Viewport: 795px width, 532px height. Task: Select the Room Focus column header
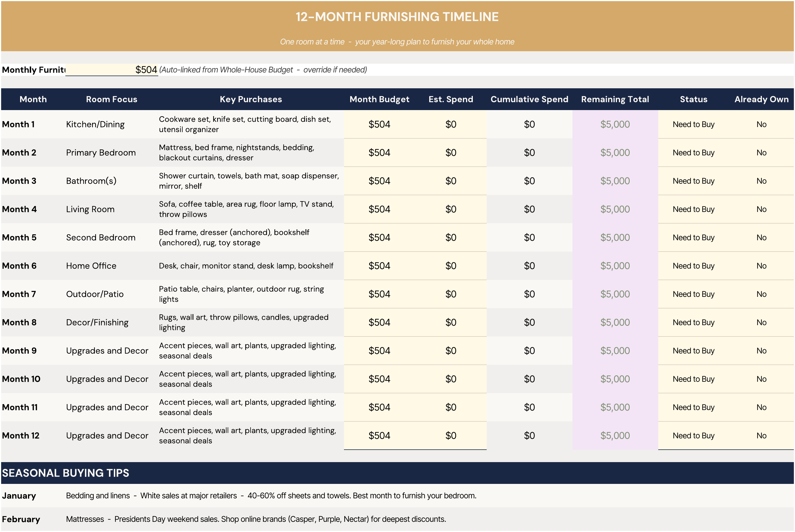(x=111, y=99)
